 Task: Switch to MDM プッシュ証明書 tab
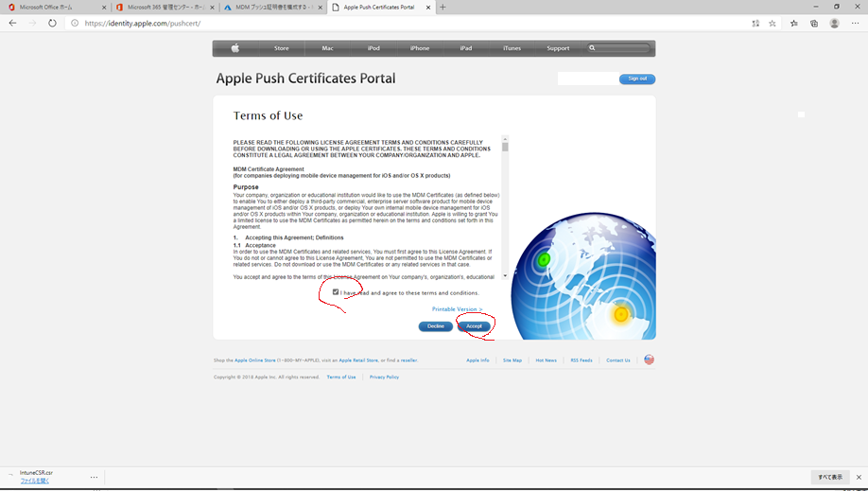point(272,8)
